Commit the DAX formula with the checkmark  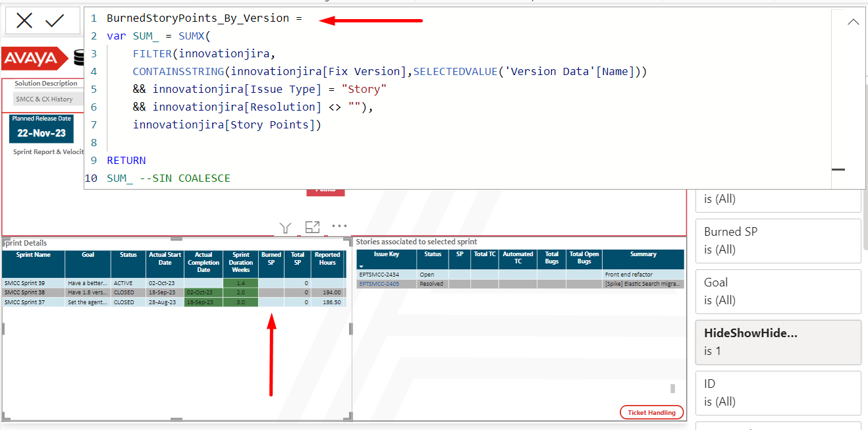[x=55, y=21]
